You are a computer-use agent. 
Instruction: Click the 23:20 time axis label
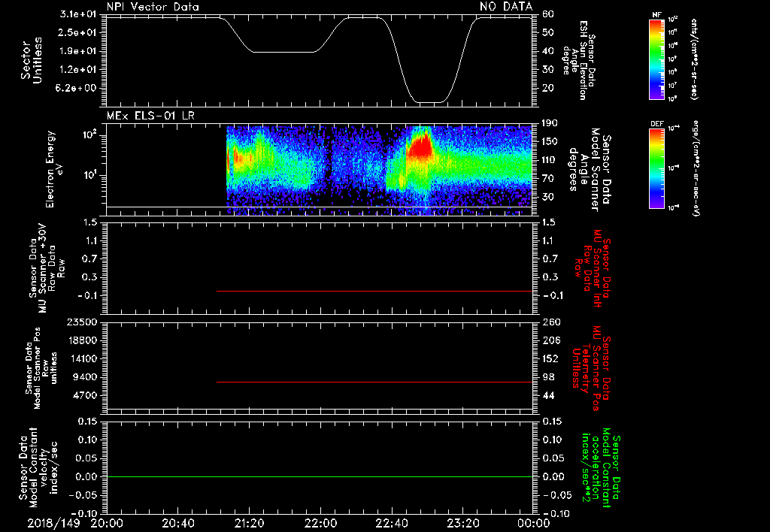click(463, 523)
